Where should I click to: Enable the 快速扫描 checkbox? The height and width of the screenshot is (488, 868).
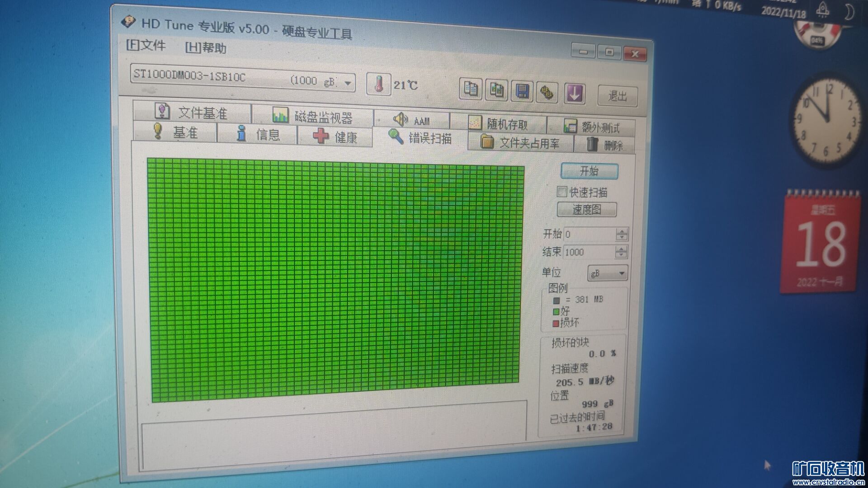562,192
